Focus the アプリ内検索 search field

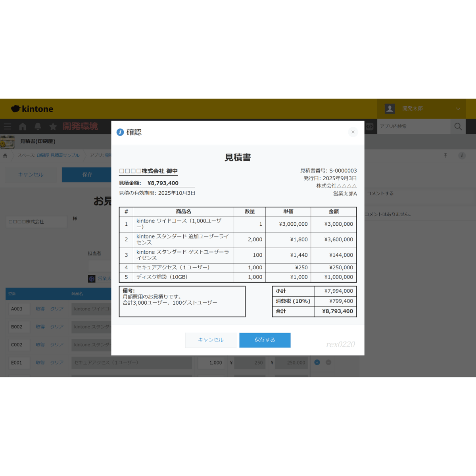pos(414,126)
